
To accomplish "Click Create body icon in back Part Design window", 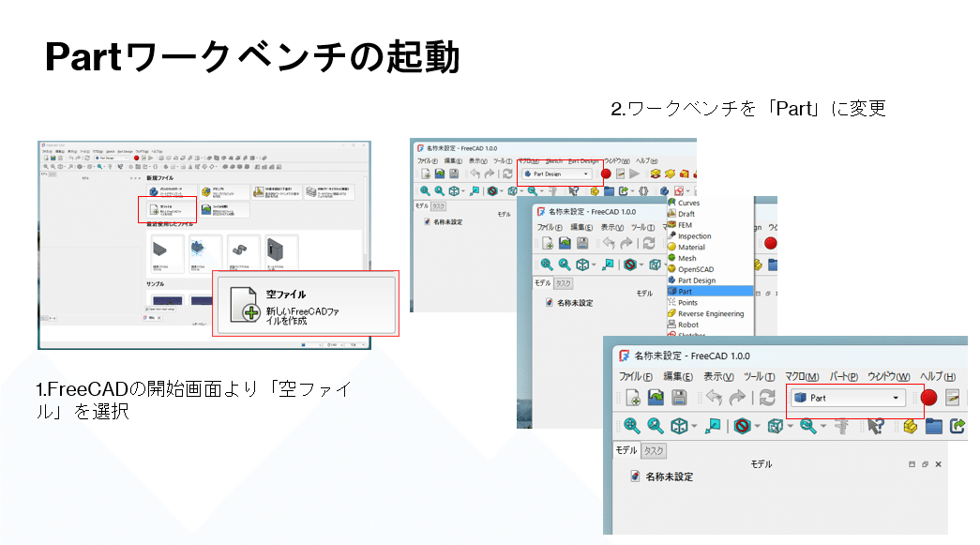I will (x=664, y=191).
